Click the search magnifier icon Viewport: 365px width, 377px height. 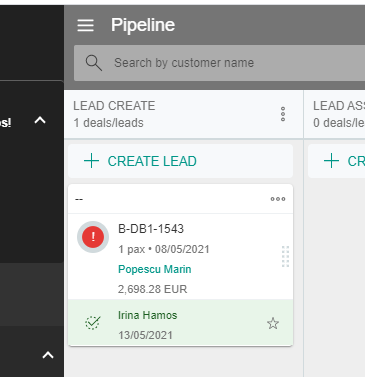tap(94, 63)
